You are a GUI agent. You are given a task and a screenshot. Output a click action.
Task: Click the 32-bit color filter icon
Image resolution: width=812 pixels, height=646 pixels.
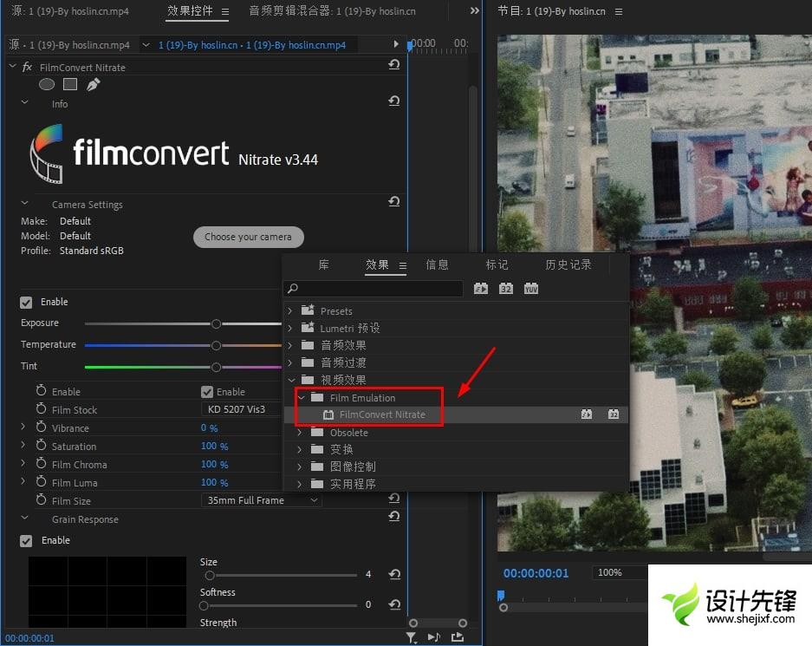point(506,289)
